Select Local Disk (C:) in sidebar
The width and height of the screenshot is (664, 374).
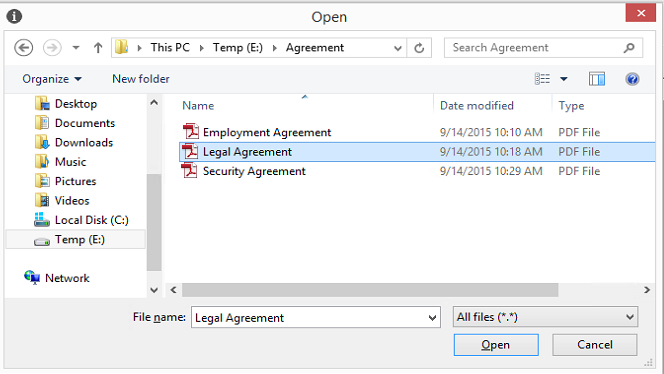(x=81, y=220)
